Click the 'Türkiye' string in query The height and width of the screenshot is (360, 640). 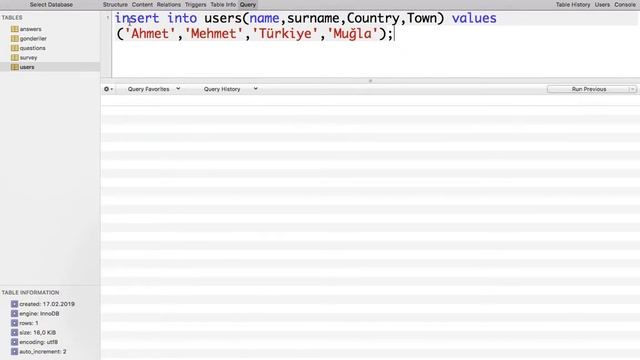point(285,33)
